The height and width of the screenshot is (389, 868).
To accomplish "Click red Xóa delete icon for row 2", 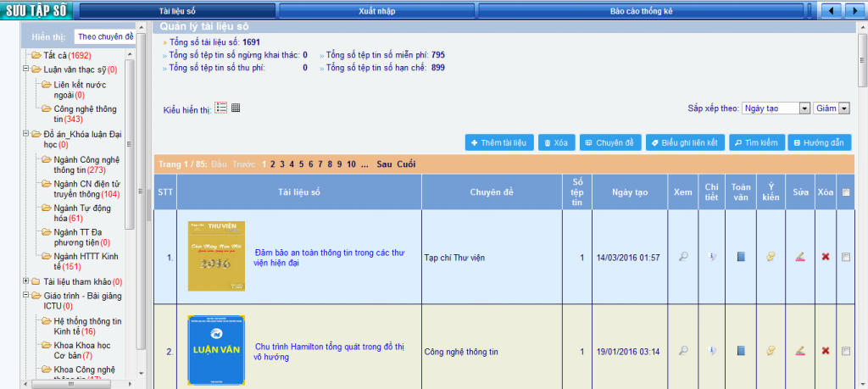I will 826,350.
